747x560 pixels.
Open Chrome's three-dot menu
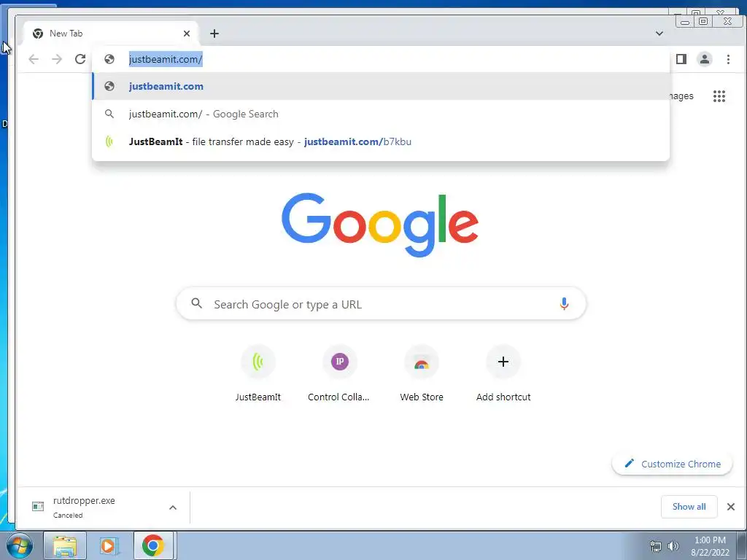tap(728, 59)
